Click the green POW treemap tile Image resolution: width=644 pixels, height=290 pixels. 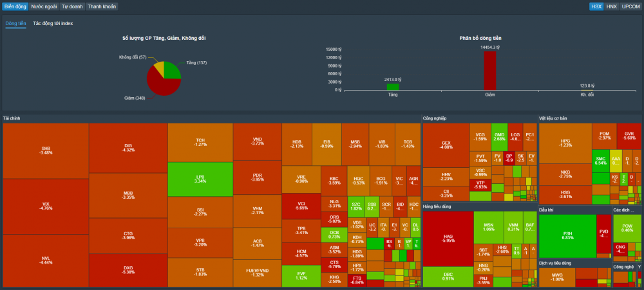coord(627,228)
